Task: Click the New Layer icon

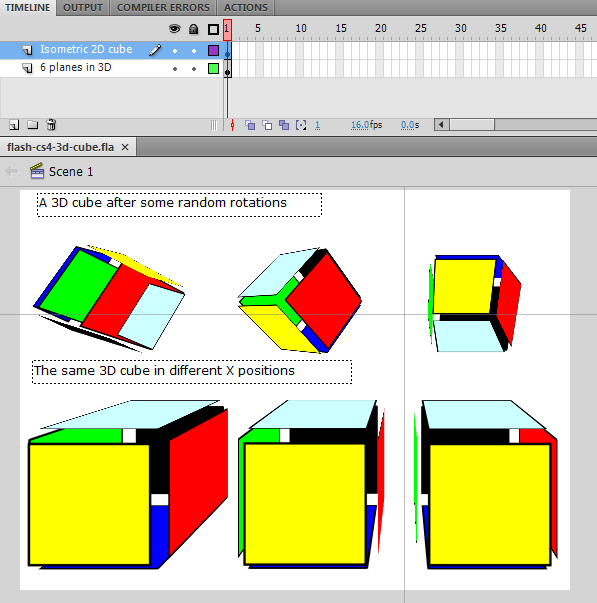Action: click(14, 125)
